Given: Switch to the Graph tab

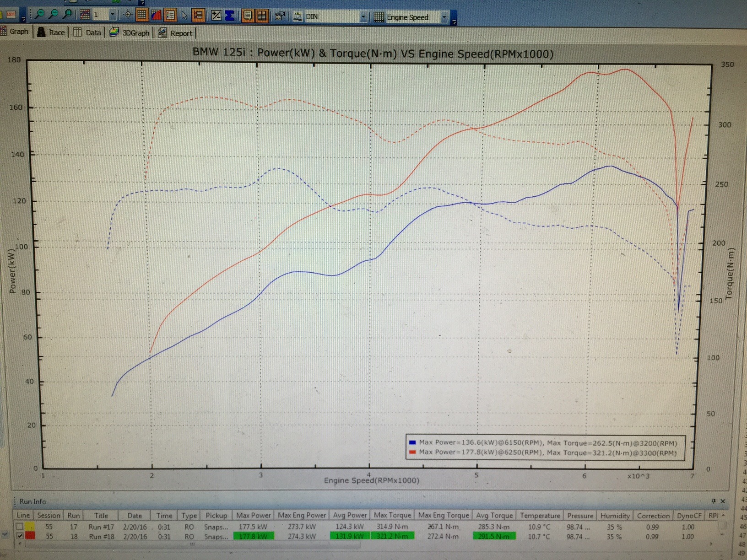Looking at the screenshot, I should pos(15,31).
